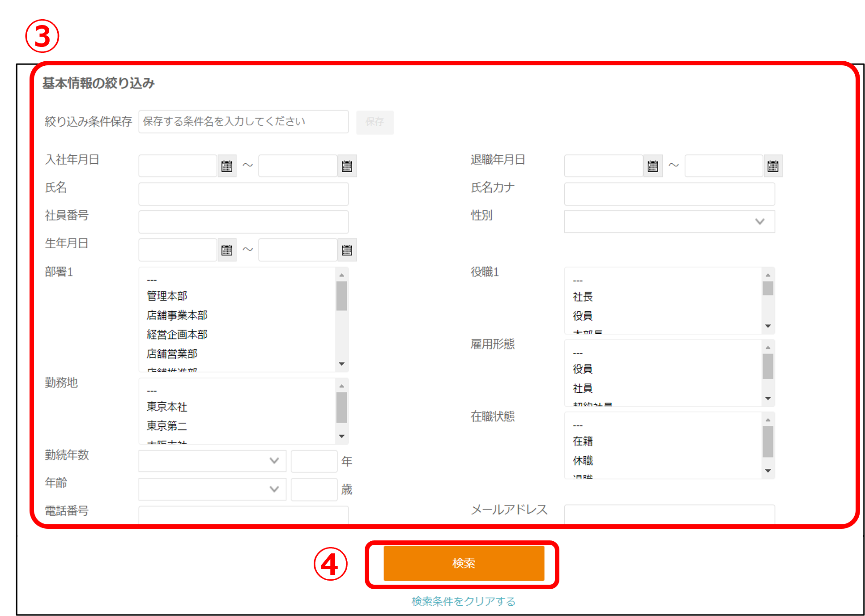Select the --- option in 役職1 list
Screen dimensions: 865x616
[578, 281]
